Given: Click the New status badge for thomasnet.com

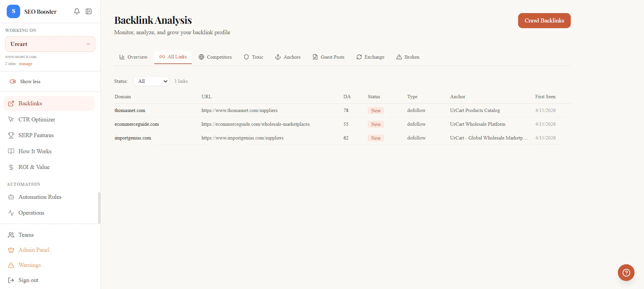Looking at the screenshot, I should tap(376, 111).
